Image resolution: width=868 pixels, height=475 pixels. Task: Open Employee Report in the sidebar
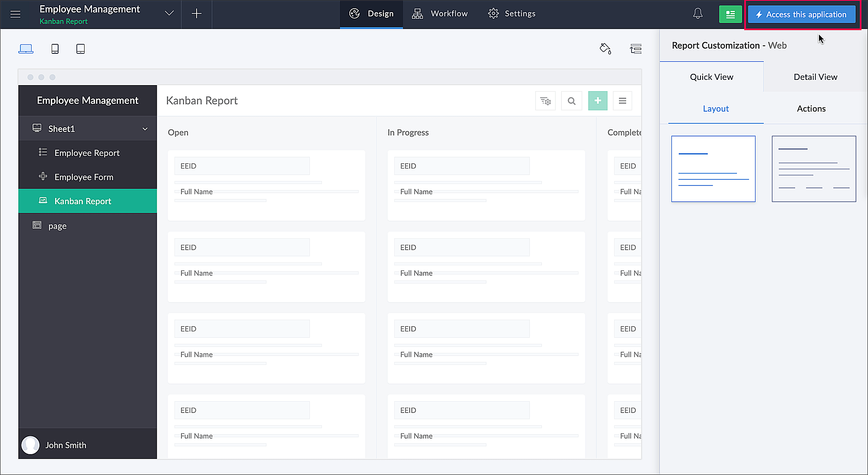87,153
